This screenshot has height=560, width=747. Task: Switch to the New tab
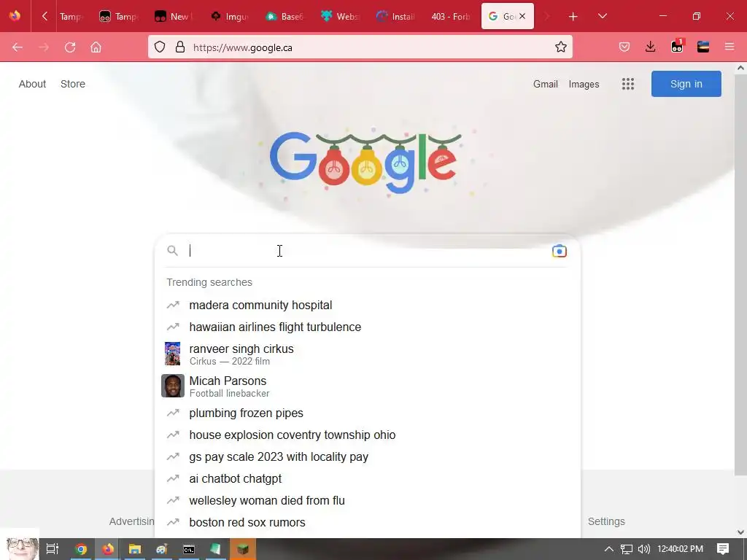[174, 17]
